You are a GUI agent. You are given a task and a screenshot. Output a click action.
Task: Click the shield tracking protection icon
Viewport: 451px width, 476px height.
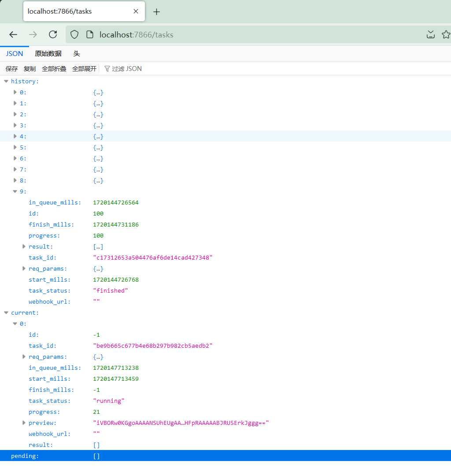tap(75, 34)
